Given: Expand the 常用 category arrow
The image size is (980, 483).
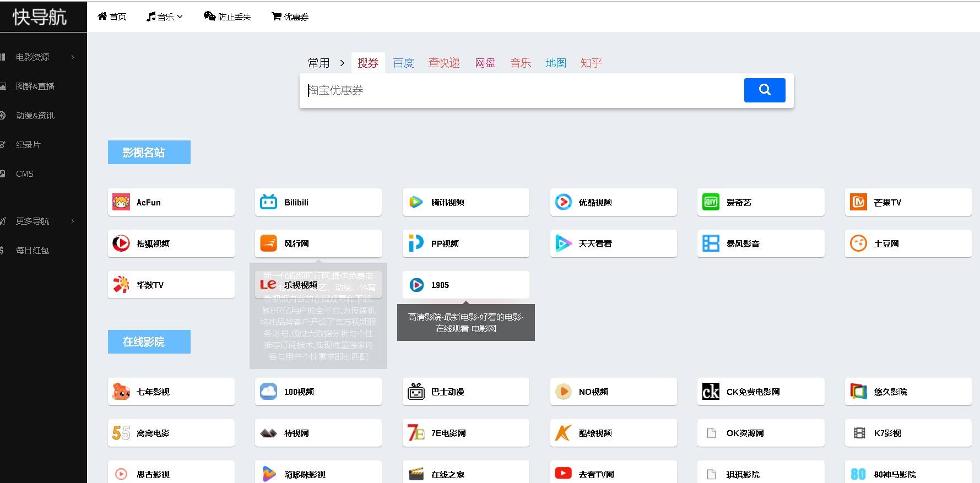Looking at the screenshot, I should click(342, 63).
